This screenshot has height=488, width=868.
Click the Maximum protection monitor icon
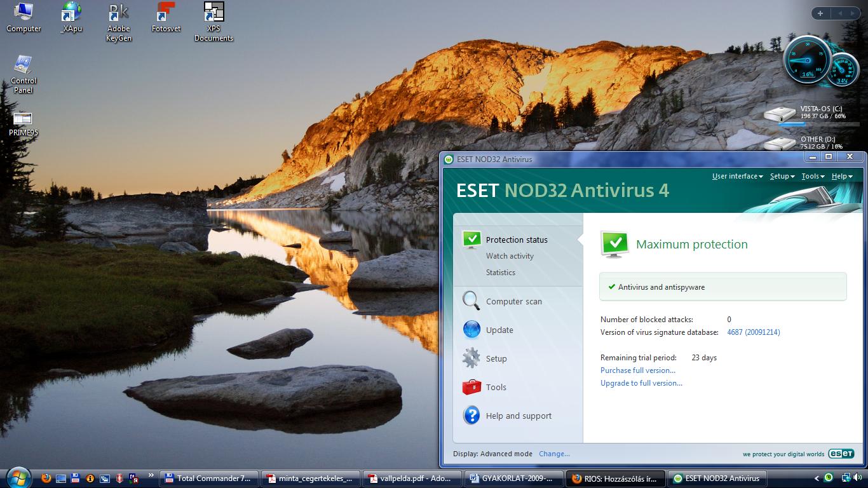pos(614,245)
